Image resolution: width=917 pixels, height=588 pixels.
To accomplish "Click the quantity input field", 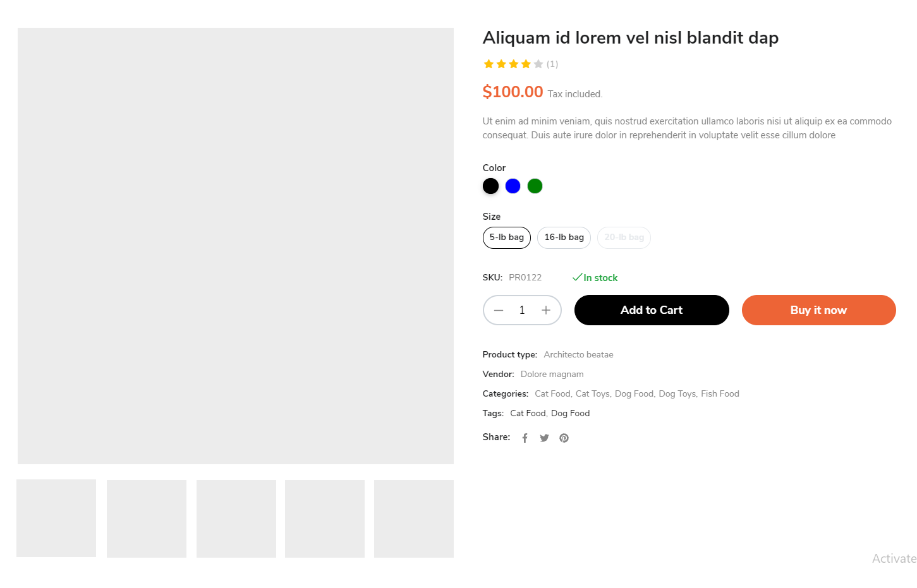I will pyautogui.click(x=522, y=310).
